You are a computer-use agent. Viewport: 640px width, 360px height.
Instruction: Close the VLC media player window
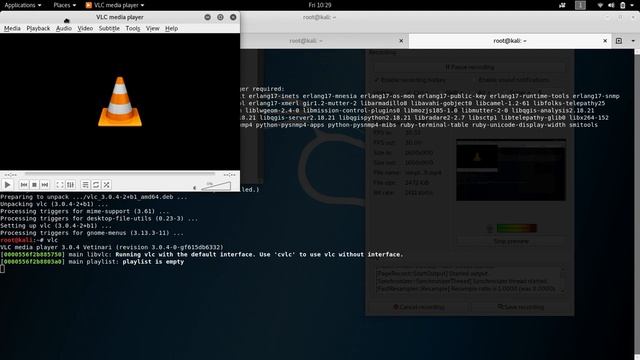click(233, 17)
